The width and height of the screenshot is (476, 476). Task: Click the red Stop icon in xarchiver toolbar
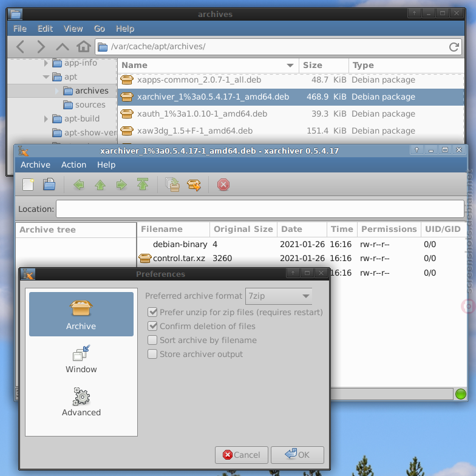click(223, 185)
